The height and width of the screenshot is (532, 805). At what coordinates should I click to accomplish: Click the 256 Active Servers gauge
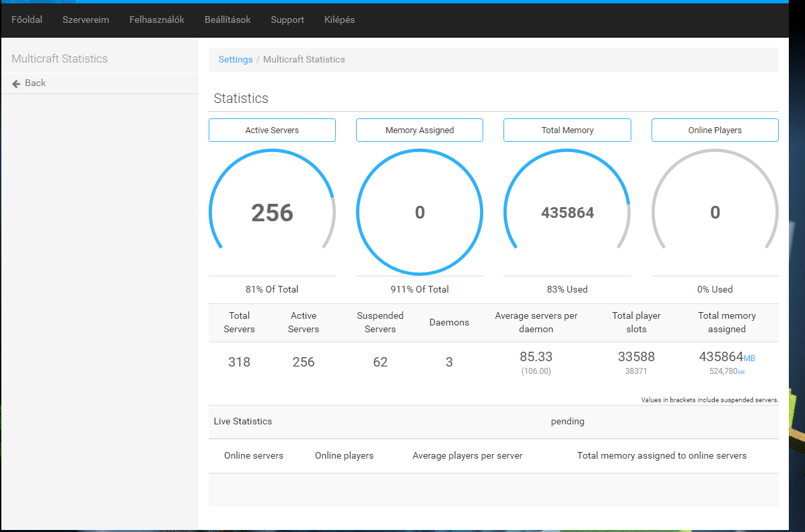pos(272,212)
